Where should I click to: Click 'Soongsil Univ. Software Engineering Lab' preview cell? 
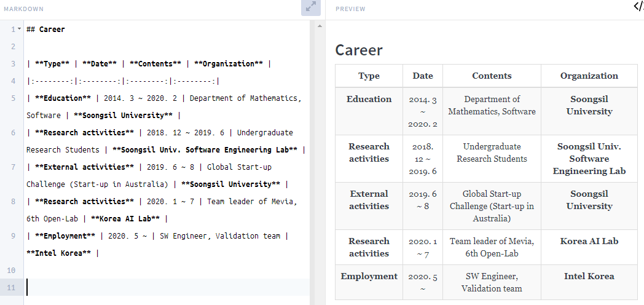589,159
